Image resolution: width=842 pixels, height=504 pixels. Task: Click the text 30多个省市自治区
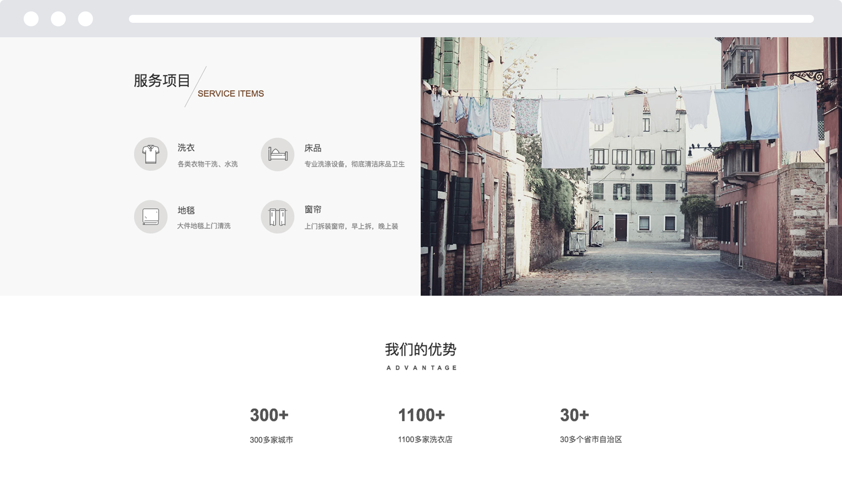591,439
